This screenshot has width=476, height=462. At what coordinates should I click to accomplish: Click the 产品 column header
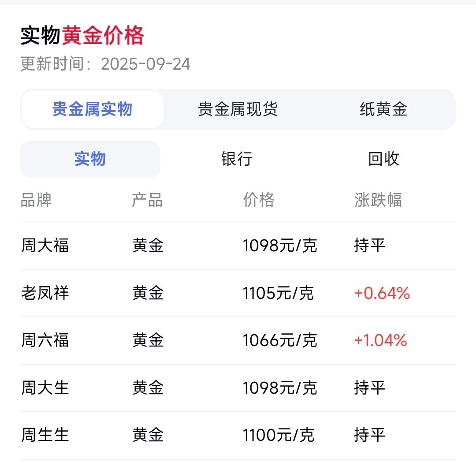(147, 200)
